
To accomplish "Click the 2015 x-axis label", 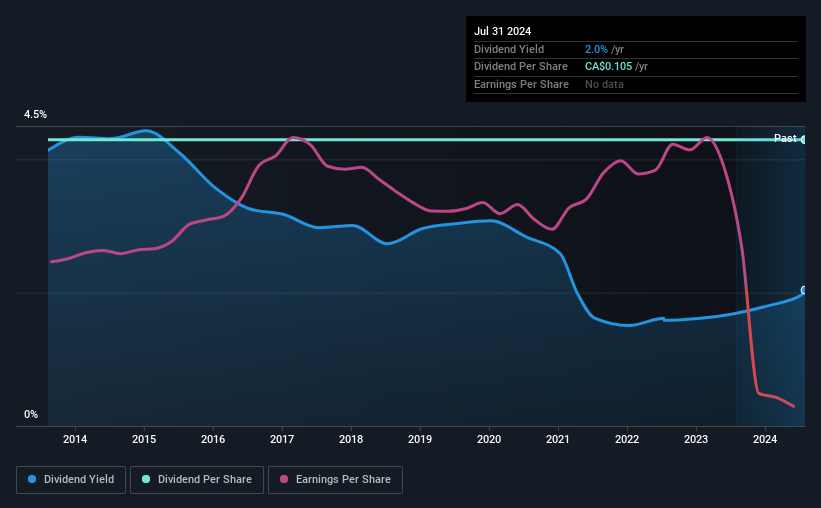I will (144, 439).
